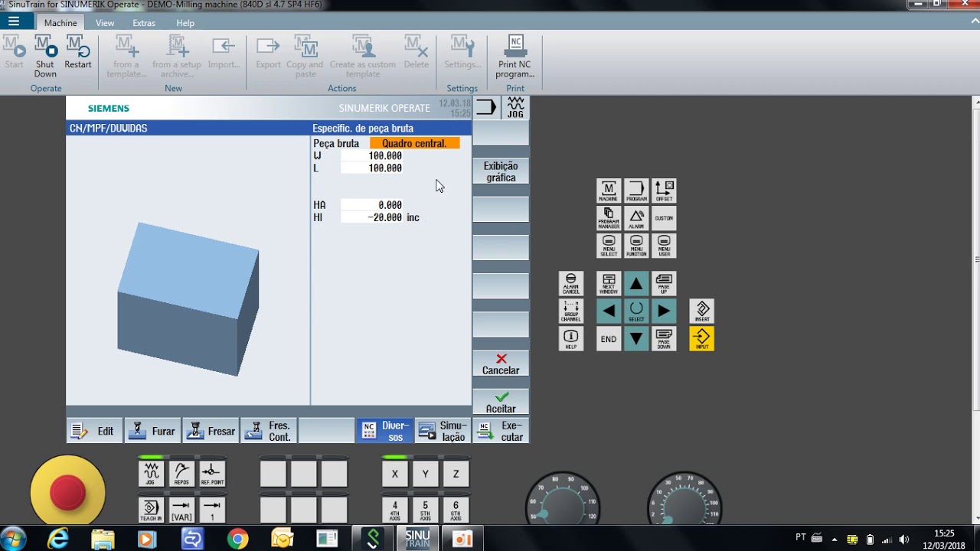The image size is (980, 551).
Task: Open the View ribbon tab
Action: pyautogui.click(x=105, y=23)
